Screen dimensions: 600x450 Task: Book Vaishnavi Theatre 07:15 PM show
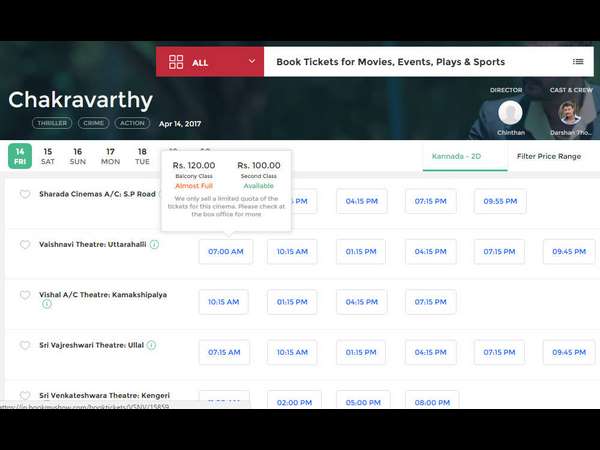[x=499, y=252]
